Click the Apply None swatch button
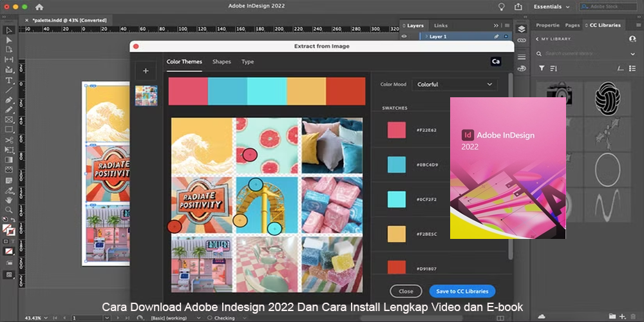Image resolution: width=644 pixels, height=322 pixels. tap(8, 251)
